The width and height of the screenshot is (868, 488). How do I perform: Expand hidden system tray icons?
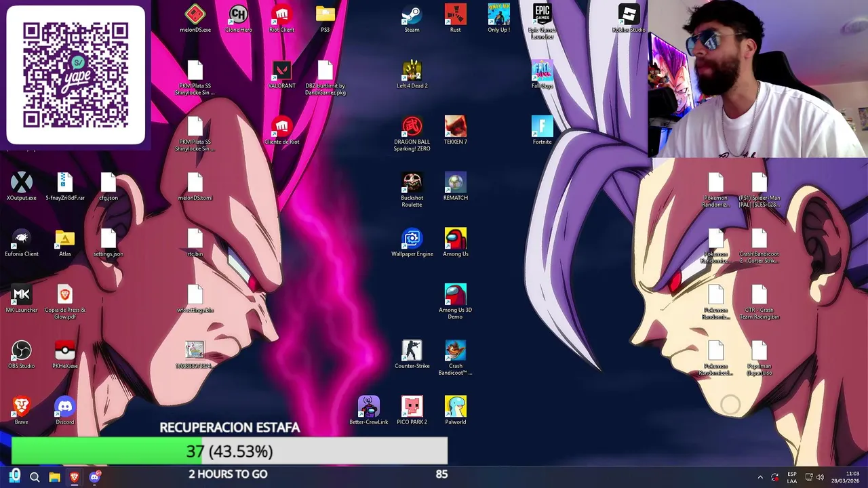[x=759, y=477]
